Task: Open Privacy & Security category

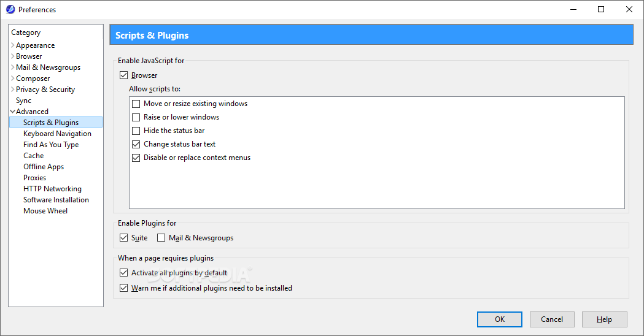Action: coord(45,90)
